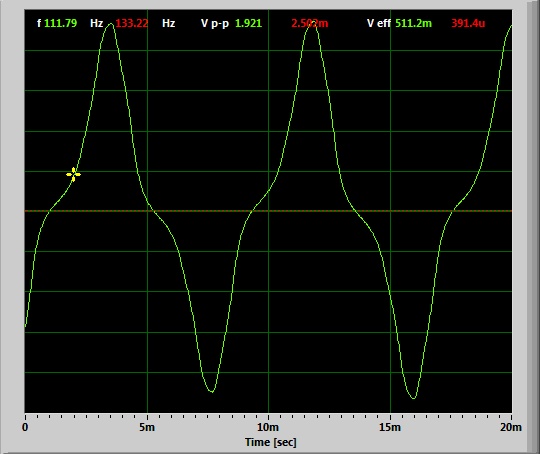Select the green 111.79 frequency readout
This screenshot has width=540, height=454.
[61, 23]
